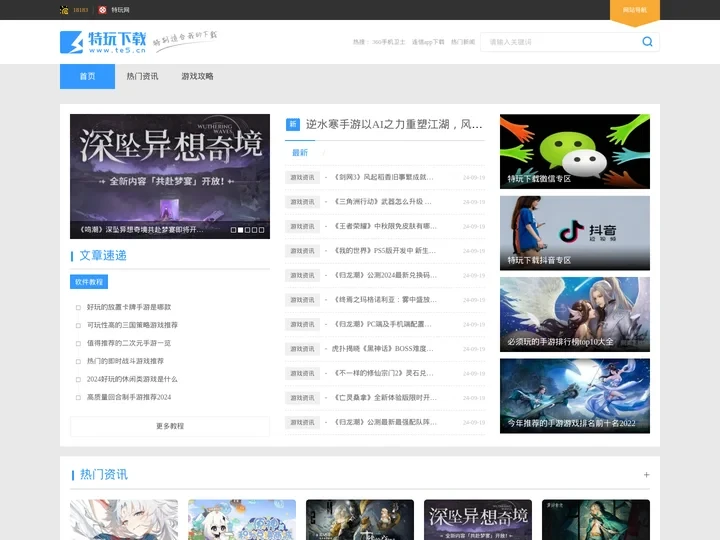Screen dimensions: 720x540
Task: Click carousel caption 《鸣潮》深坠异想奇境
Action: [141, 230]
